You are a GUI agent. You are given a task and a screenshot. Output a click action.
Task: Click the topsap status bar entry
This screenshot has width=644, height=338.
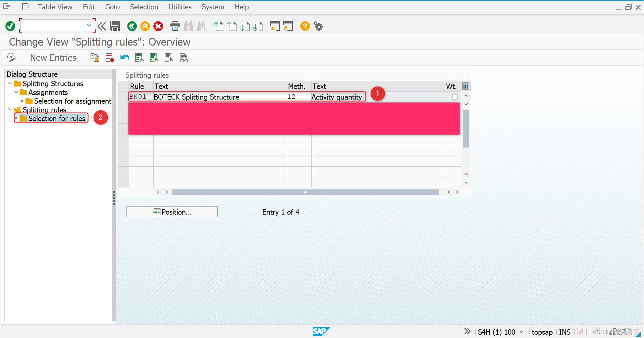point(542,332)
